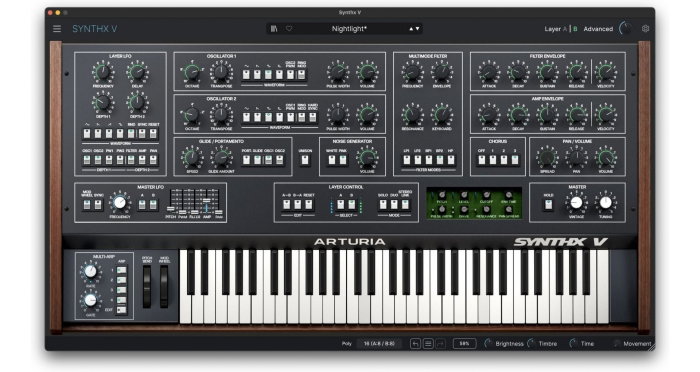The image size is (700, 372).
Task: Click the Multimode Filter Frequency knob
Action: pyautogui.click(x=412, y=72)
